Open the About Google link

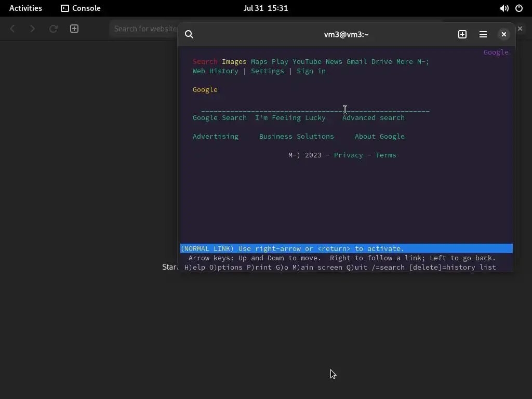pyautogui.click(x=380, y=137)
